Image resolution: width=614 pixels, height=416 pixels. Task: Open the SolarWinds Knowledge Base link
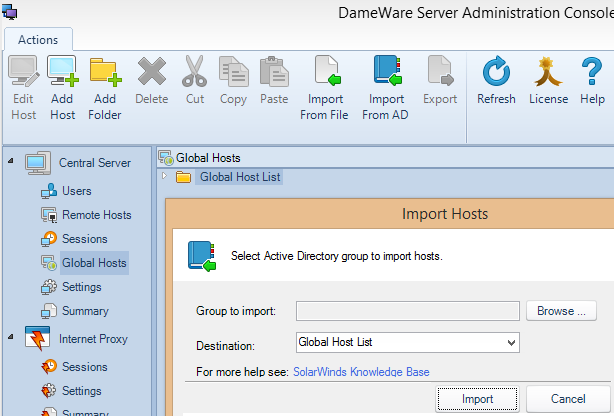tap(361, 372)
